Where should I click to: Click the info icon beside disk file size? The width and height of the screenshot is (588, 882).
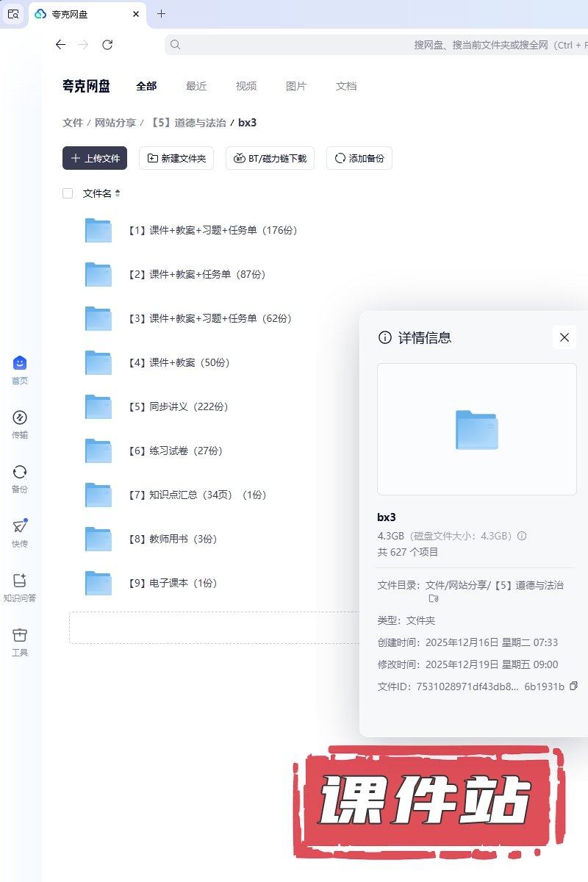(x=522, y=536)
